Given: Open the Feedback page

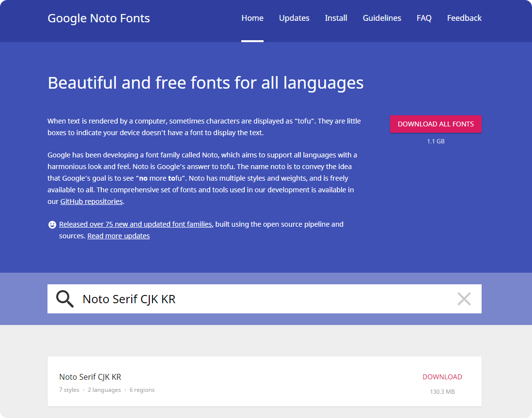Looking at the screenshot, I should click(x=464, y=18).
